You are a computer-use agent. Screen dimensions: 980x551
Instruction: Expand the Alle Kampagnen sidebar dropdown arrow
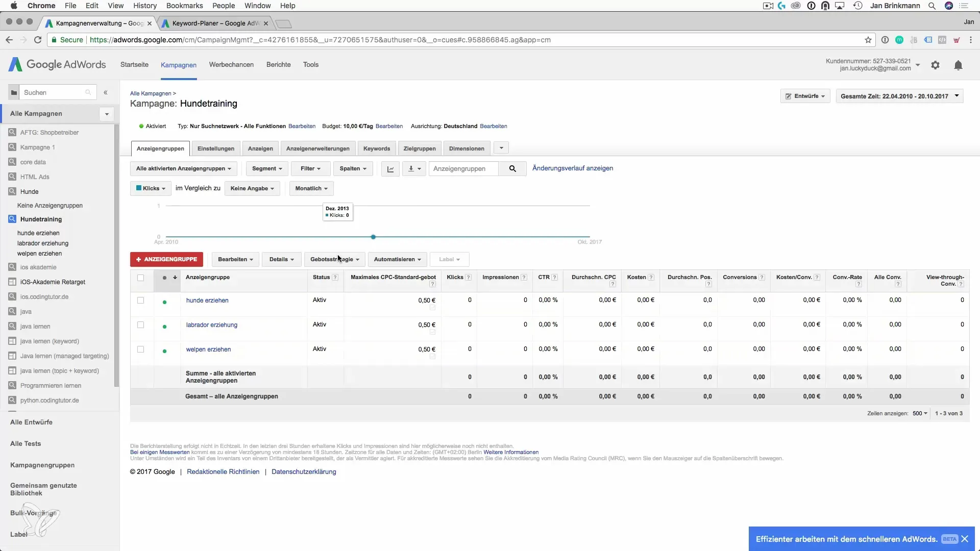(x=107, y=114)
